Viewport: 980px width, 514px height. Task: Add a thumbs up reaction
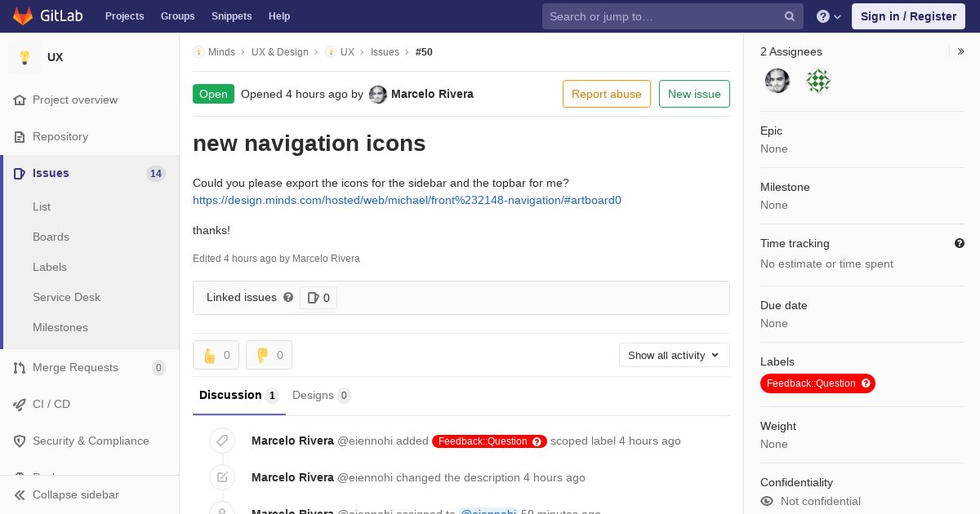click(x=216, y=355)
